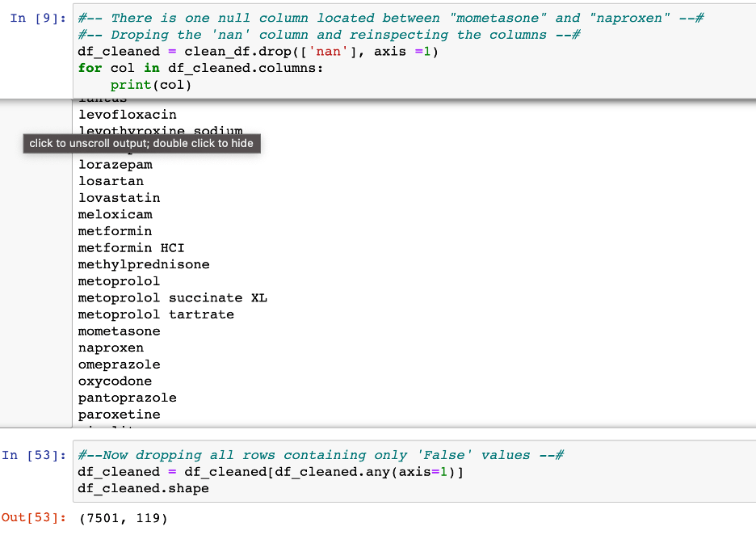Click the In [53] cell prompt

tap(35, 455)
